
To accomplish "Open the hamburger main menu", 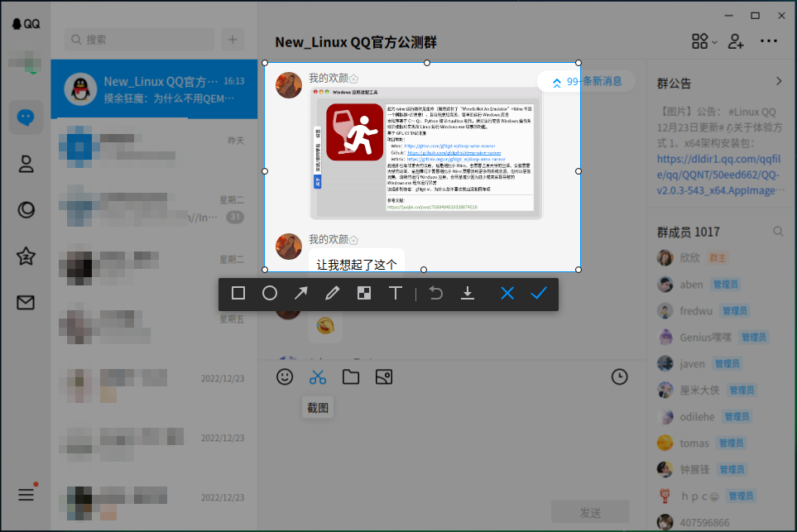I will (26, 495).
